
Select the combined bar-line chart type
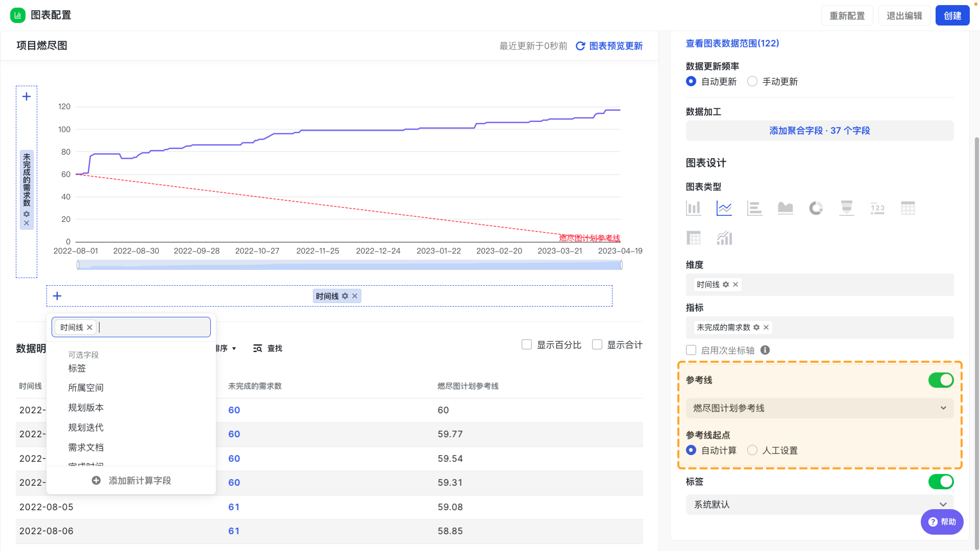click(x=724, y=238)
